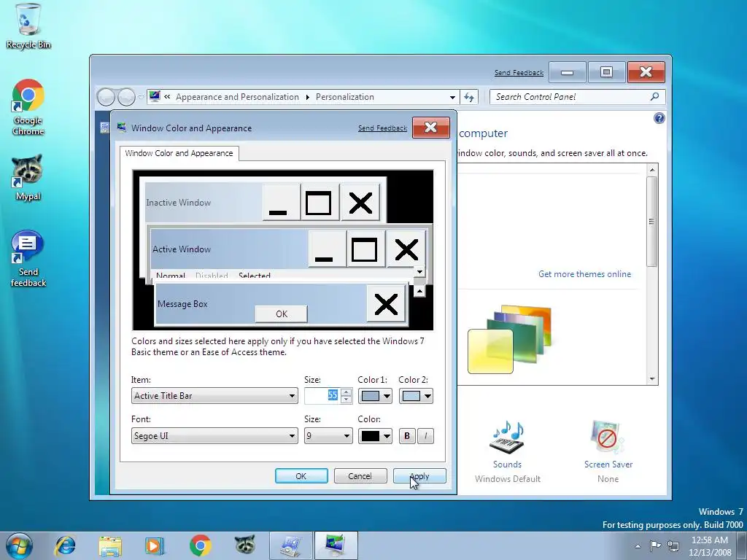This screenshot has height=560, width=747.
Task: Click the Apply button
Action: click(x=419, y=475)
